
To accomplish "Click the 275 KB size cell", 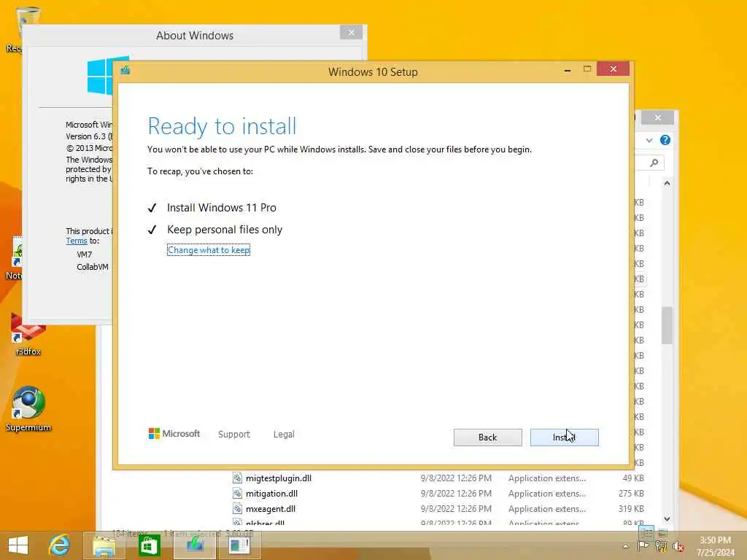I will click(x=631, y=494).
